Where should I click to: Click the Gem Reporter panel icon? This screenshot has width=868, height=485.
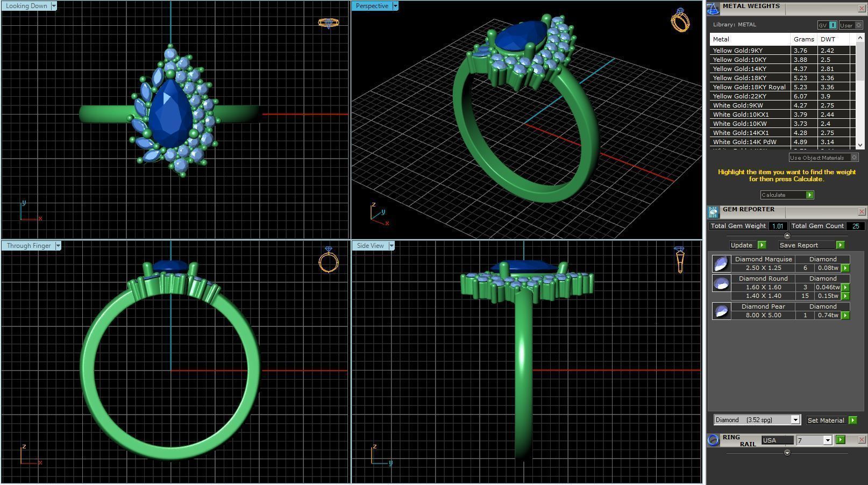pos(713,212)
